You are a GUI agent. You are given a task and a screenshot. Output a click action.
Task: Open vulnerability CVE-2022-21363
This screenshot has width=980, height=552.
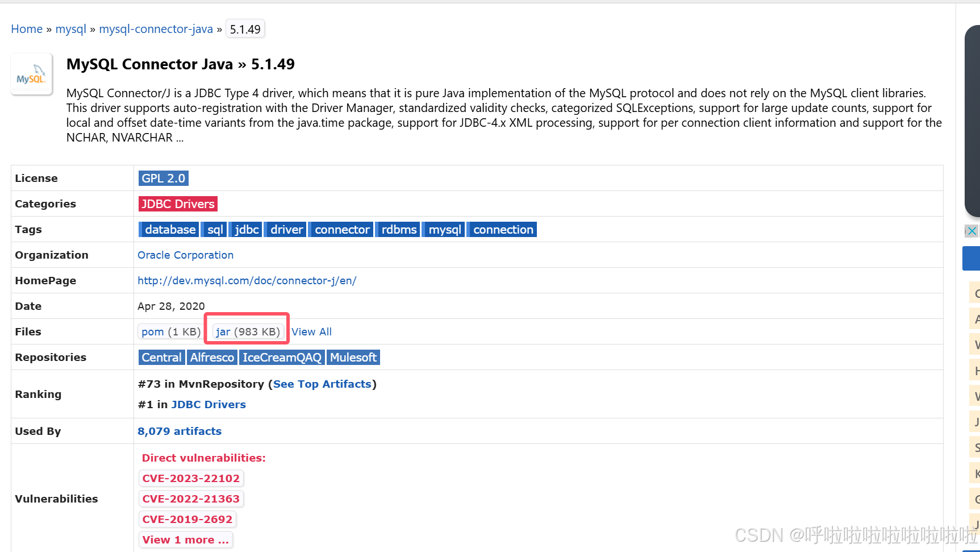click(x=191, y=499)
